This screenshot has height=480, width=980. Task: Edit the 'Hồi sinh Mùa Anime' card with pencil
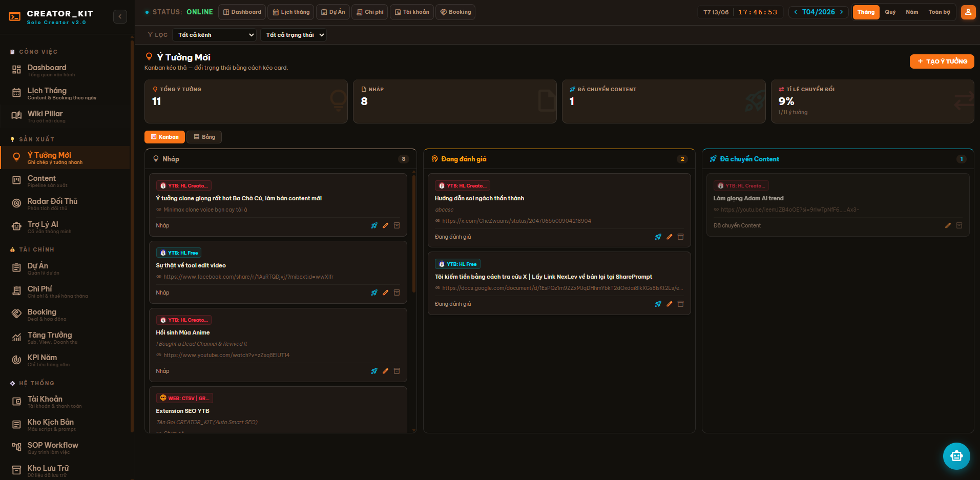[385, 371]
